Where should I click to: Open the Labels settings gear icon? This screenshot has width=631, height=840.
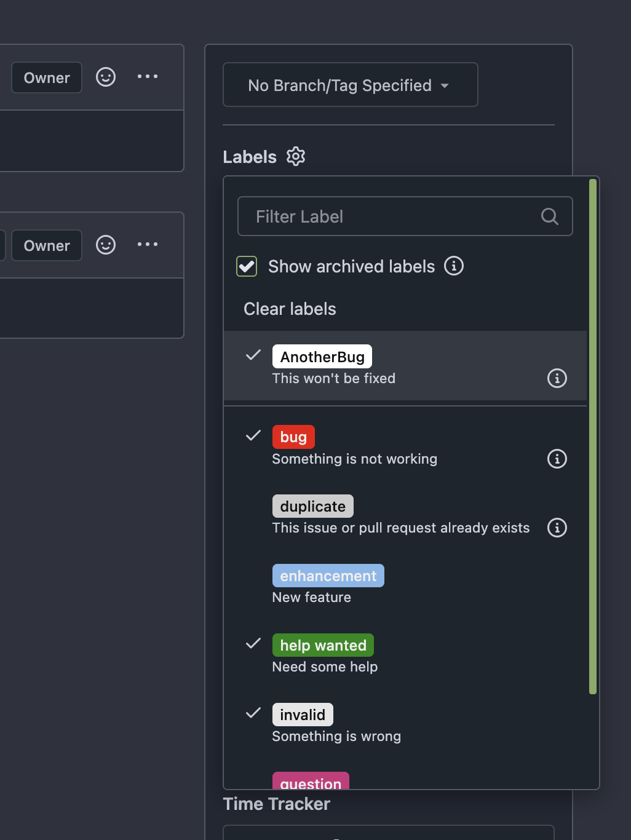[296, 156]
